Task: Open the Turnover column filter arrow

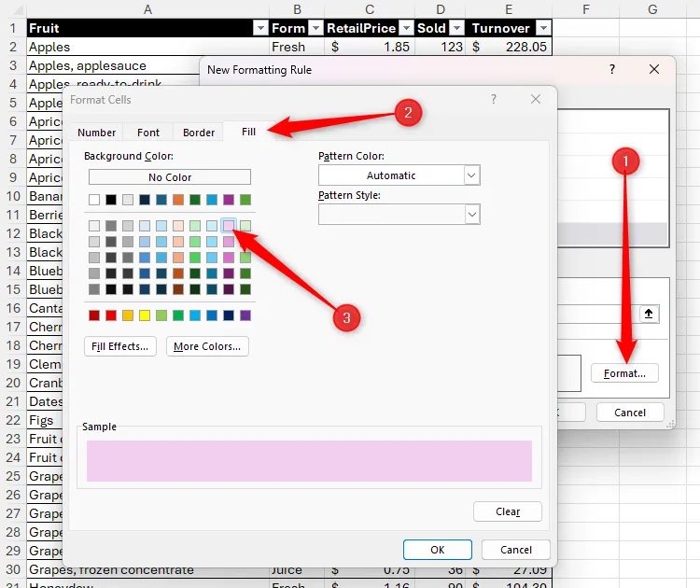Action: point(542,28)
